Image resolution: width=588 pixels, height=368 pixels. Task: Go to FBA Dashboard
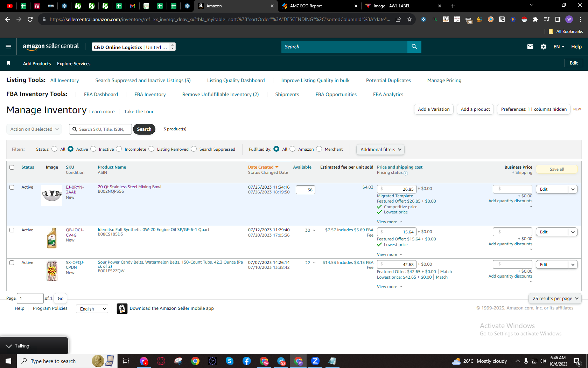(101, 94)
